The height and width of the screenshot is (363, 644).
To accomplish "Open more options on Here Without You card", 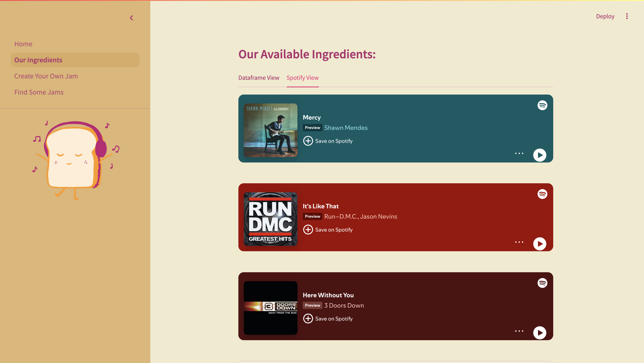I will coord(519,331).
